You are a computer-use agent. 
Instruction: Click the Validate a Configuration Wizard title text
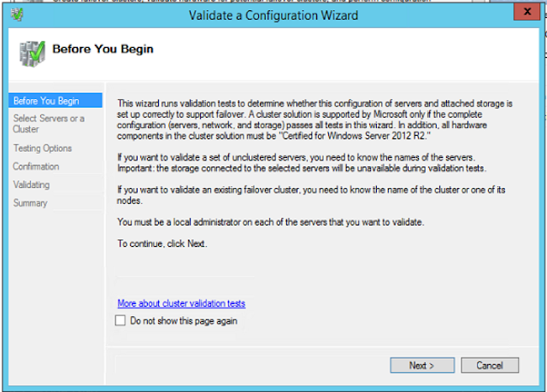273,15
